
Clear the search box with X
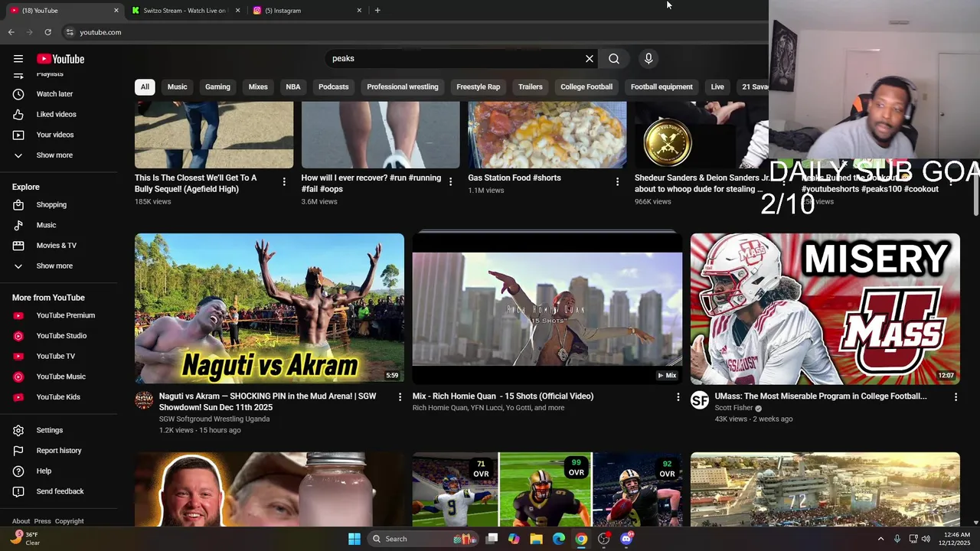pos(590,59)
